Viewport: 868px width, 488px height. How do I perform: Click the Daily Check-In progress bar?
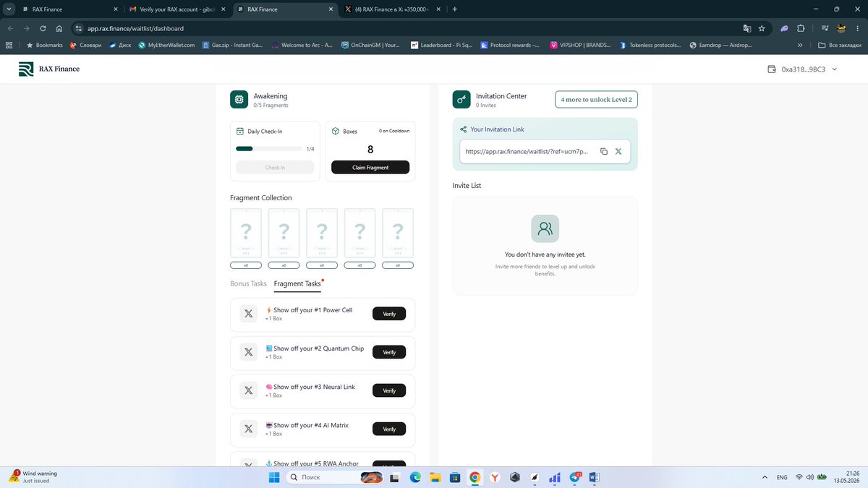269,149
